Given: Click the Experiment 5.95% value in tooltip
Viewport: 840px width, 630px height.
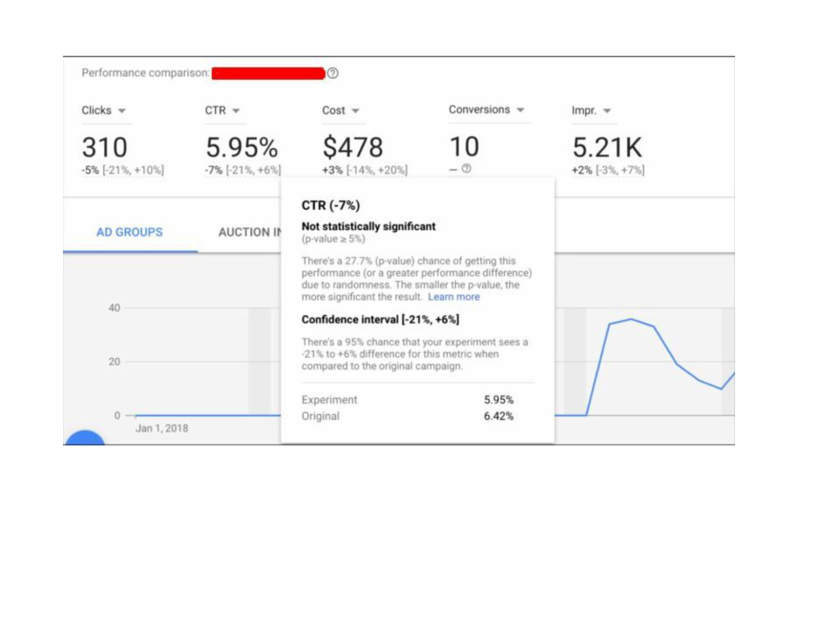Looking at the screenshot, I should click(x=499, y=400).
